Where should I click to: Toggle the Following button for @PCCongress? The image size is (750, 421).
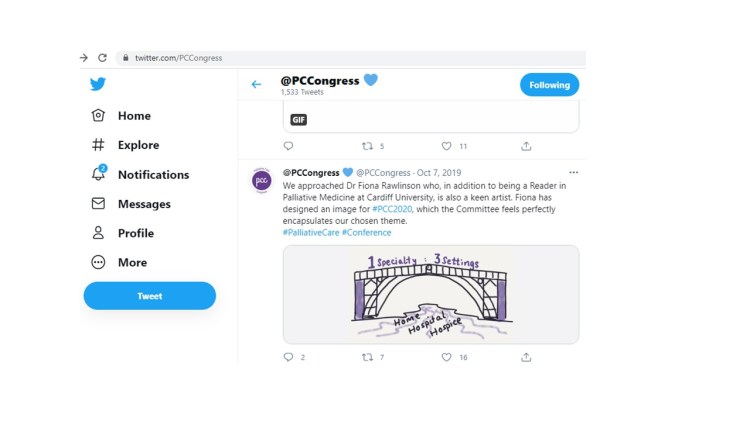pos(549,85)
